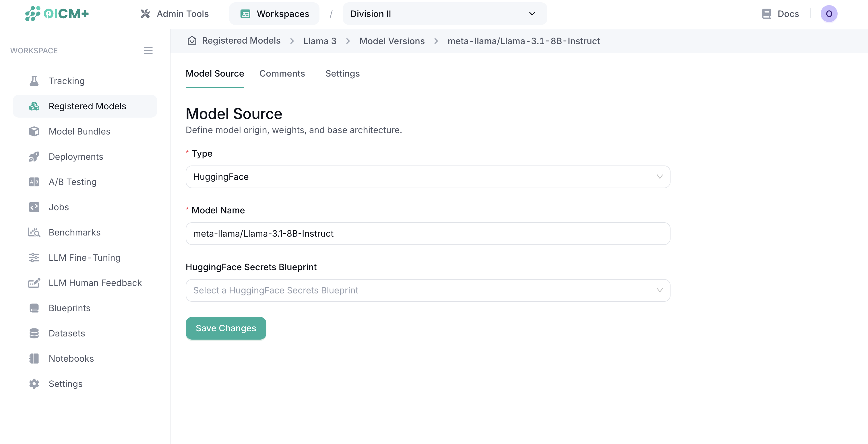
Task: Select the Tracking sidebar icon
Action: 34,81
